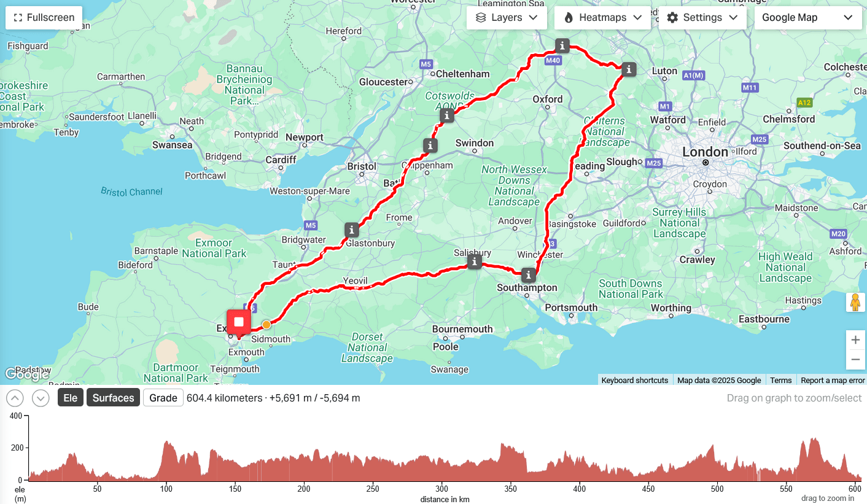Toggle the Surfaces graph button
This screenshot has height=504, width=867.
(x=113, y=398)
